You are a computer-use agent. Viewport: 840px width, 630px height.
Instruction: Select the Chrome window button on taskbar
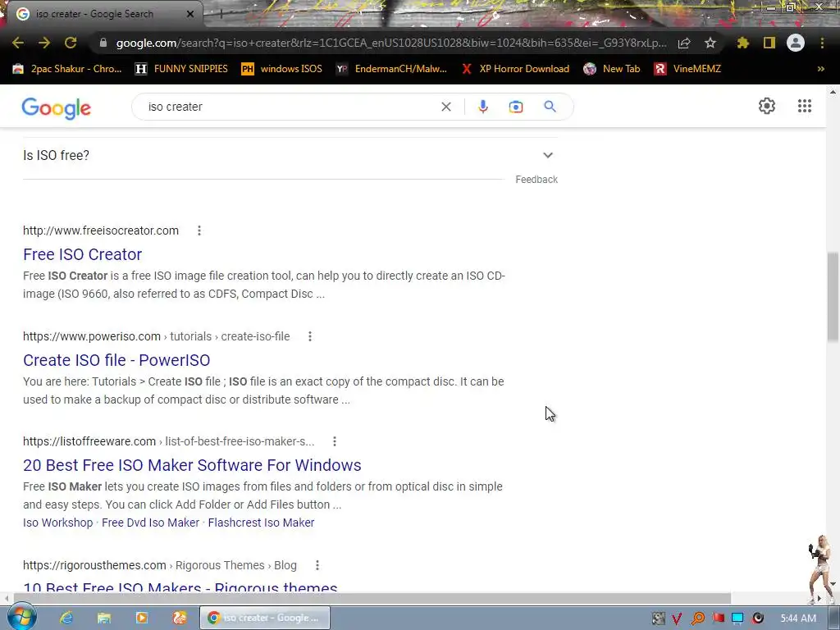coord(265,618)
